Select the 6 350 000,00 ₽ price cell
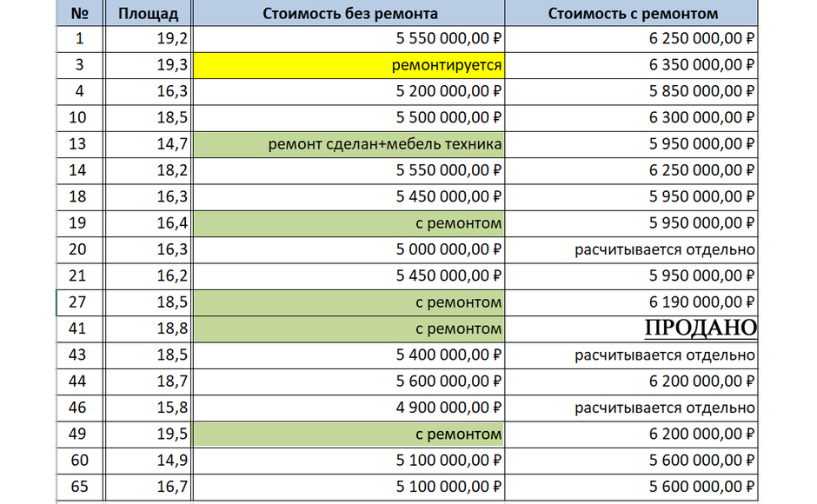 (x=632, y=65)
